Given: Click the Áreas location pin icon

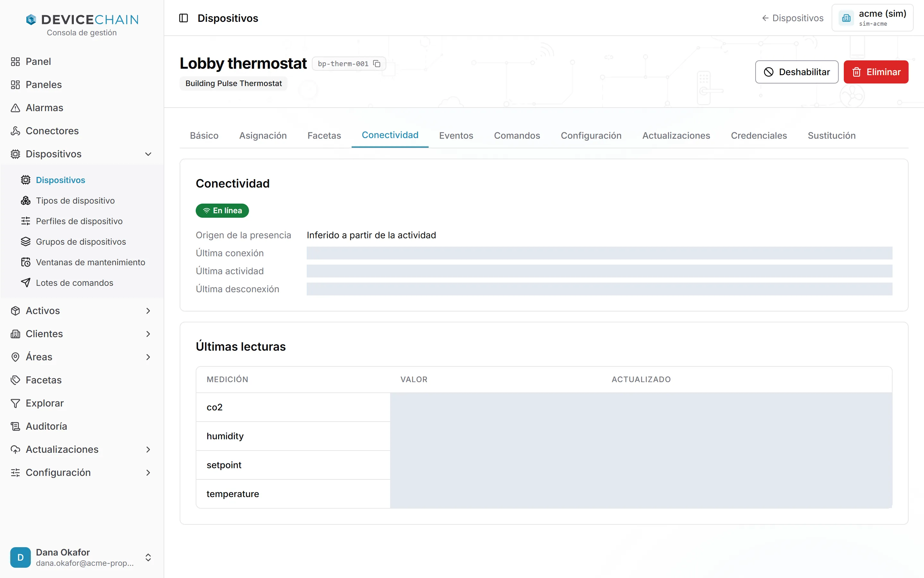Looking at the screenshot, I should [x=15, y=357].
